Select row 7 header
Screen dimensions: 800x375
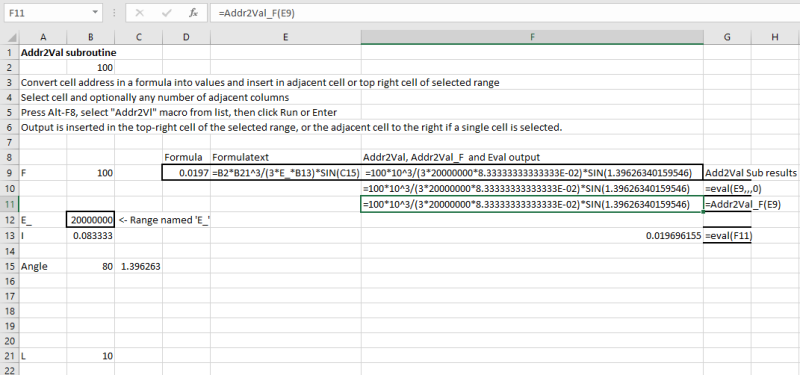point(11,142)
